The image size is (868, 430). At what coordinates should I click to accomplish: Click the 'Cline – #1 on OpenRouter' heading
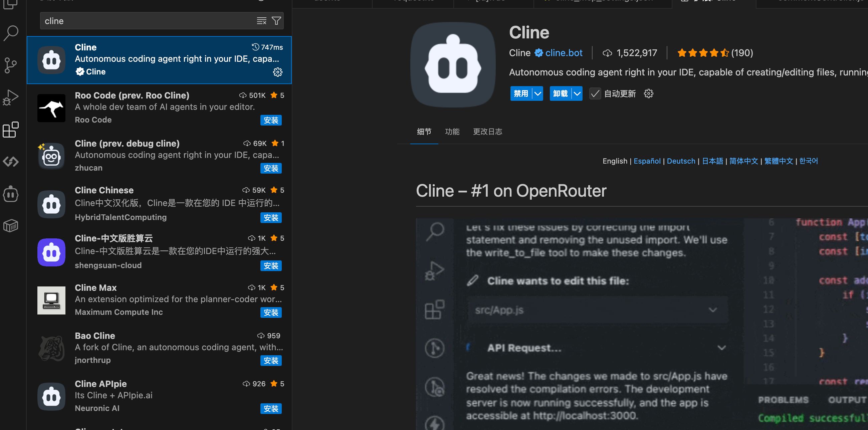511,191
